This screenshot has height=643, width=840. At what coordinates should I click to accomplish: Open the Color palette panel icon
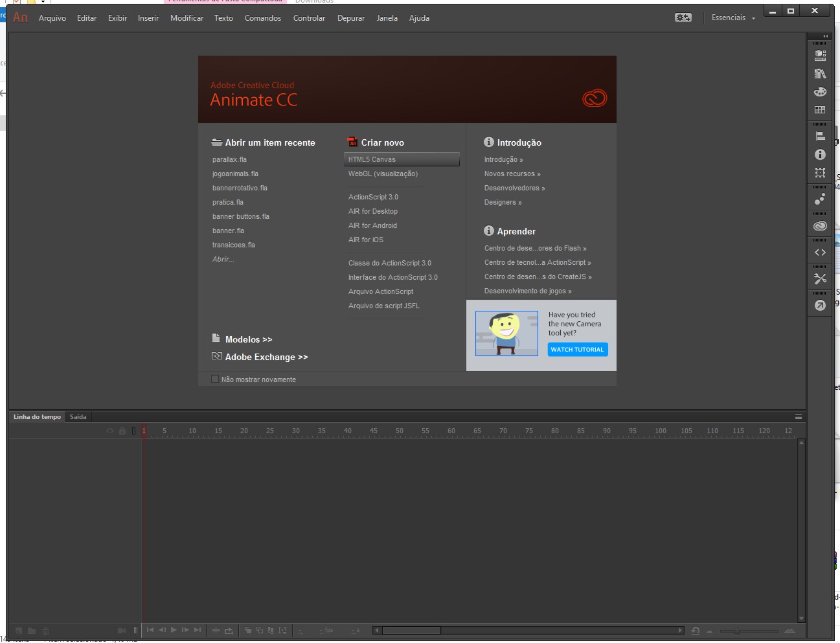(820, 92)
